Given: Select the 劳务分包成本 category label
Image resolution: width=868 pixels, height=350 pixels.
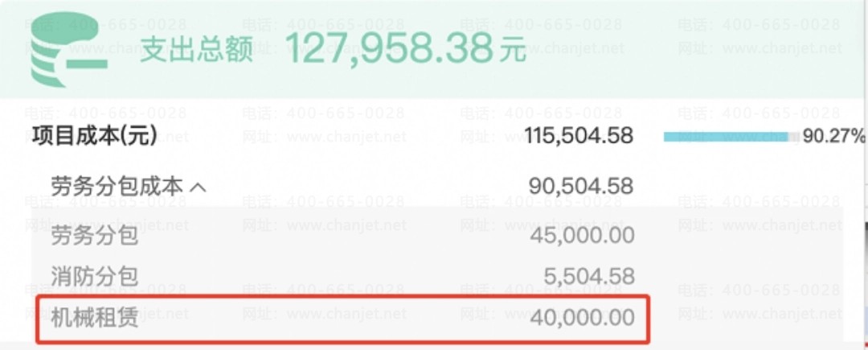Looking at the screenshot, I should click(117, 187).
